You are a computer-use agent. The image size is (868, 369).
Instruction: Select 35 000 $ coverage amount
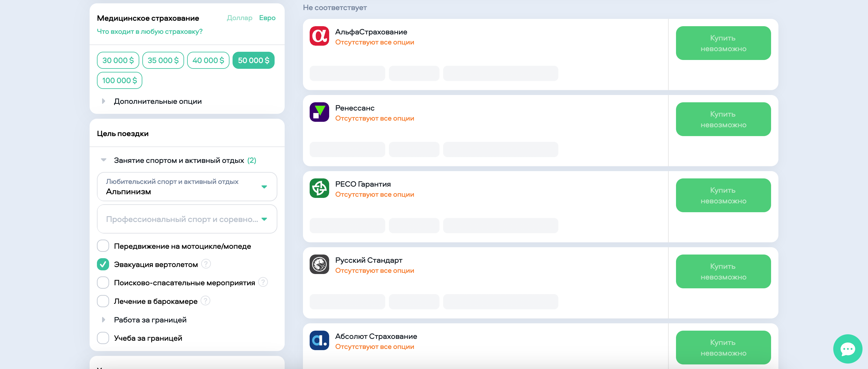[163, 60]
